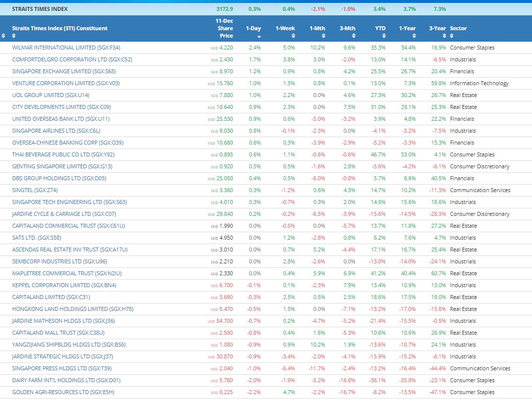Select Jardine Matheson price USD 54.700
The width and height of the screenshot is (532, 401).
[220, 321]
